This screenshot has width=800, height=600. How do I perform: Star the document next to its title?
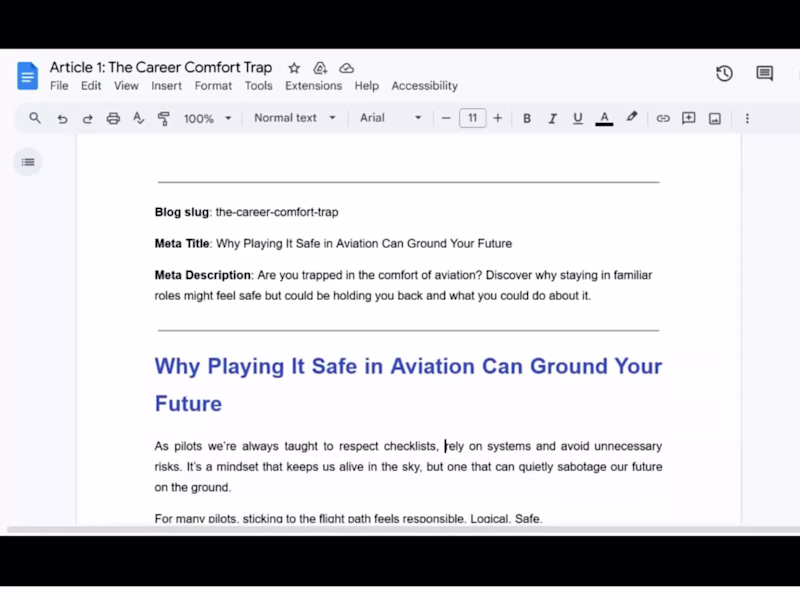[294, 67]
